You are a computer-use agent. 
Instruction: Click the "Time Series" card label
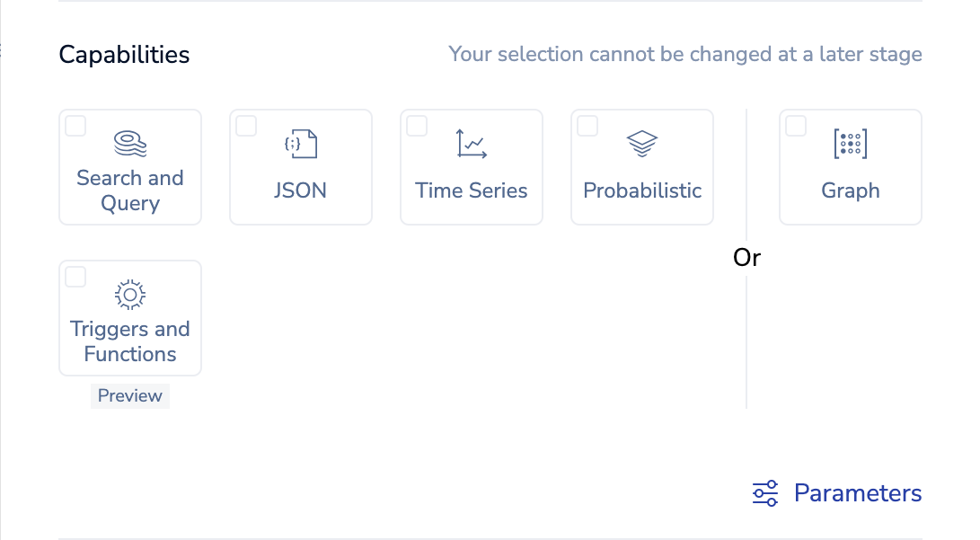472,190
